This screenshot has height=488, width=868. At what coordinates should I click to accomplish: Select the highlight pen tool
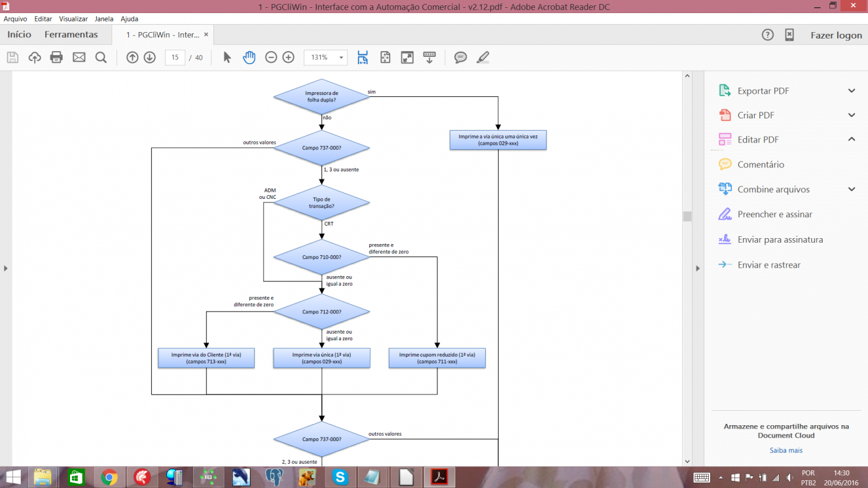click(483, 58)
